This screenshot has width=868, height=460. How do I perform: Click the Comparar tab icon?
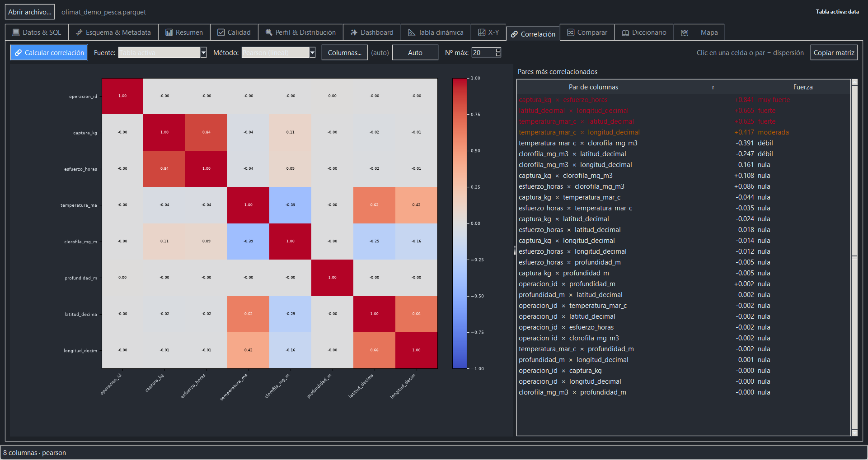pos(571,33)
